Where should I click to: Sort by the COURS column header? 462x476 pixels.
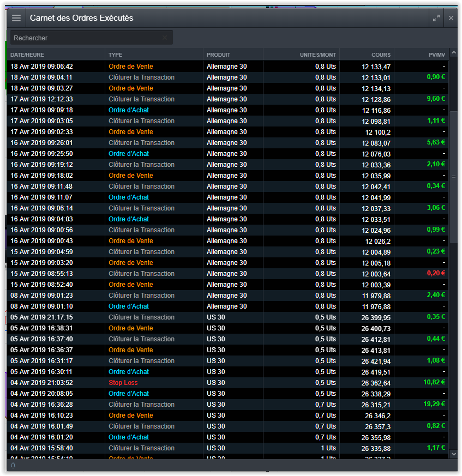[381, 55]
